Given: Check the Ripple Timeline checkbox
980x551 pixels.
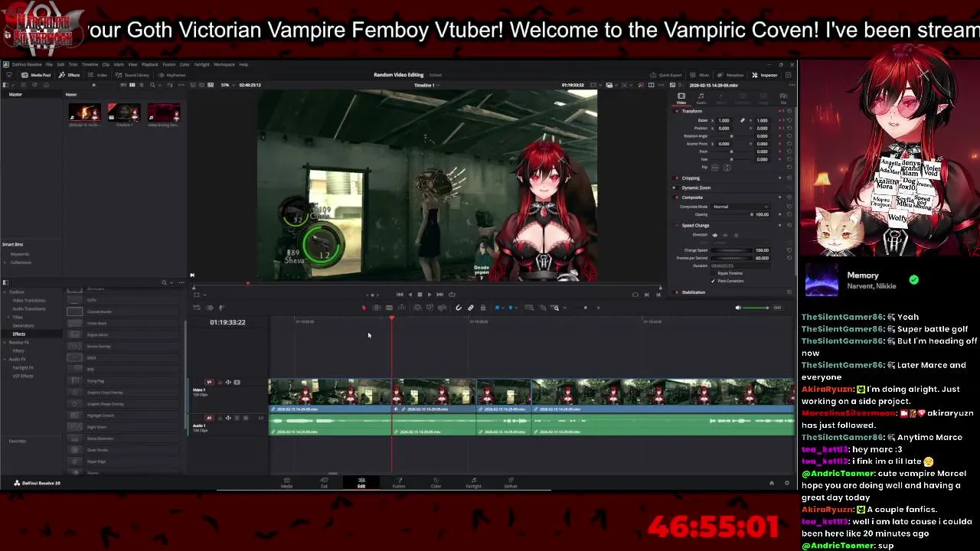Looking at the screenshot, I should pos(713,273).
